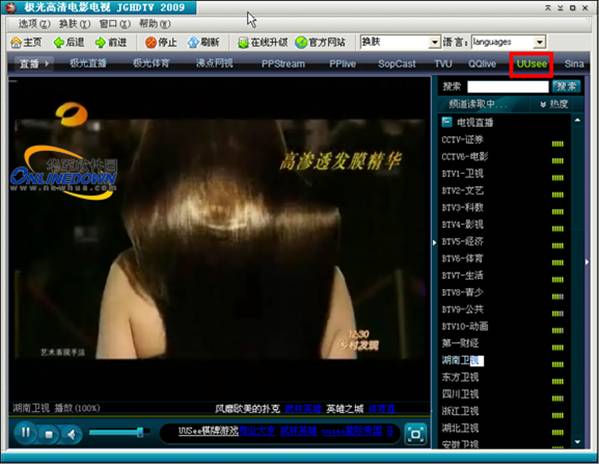Click the 英雄之城 link
Image resolution: width=599 pixels, height=464 pixels.
point(345,409)
